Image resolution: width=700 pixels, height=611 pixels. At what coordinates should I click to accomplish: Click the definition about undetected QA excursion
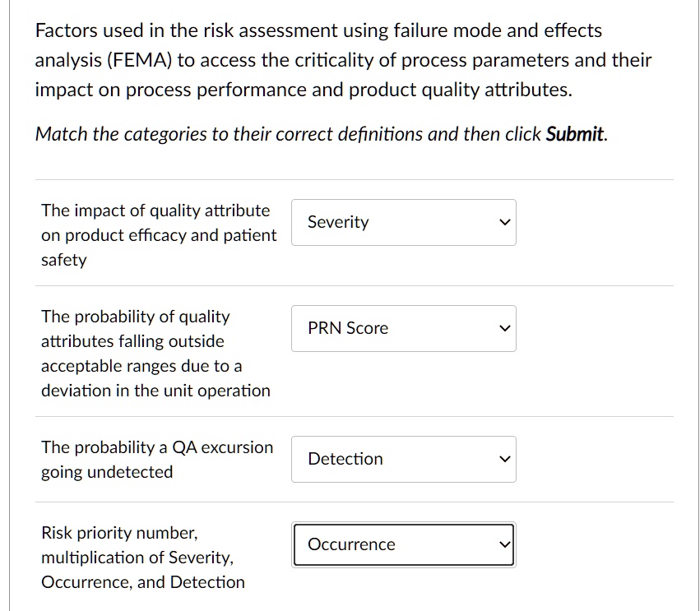[x=156, y=460]
